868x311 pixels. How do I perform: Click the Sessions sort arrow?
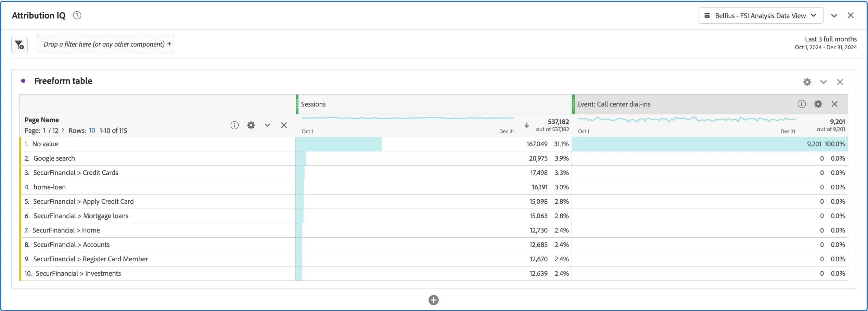click(527, 125)
